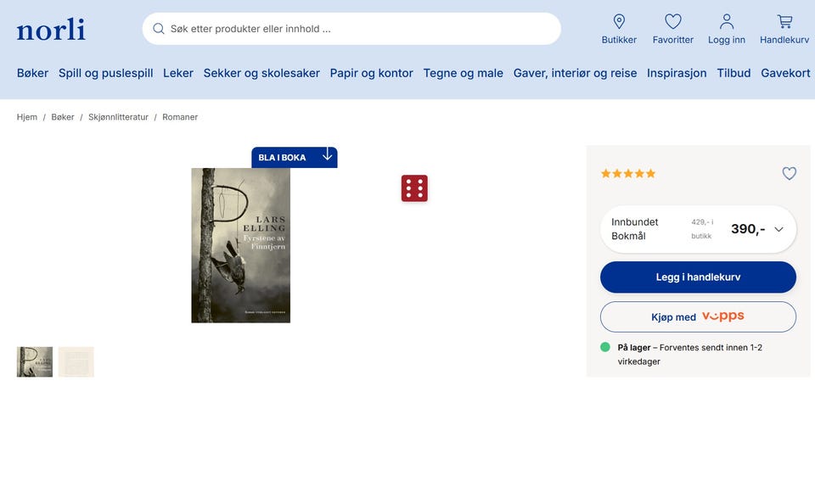Open the Bøker menu
Image resolution: width=815 pixels, height=504 pixels.
[32, 73]
